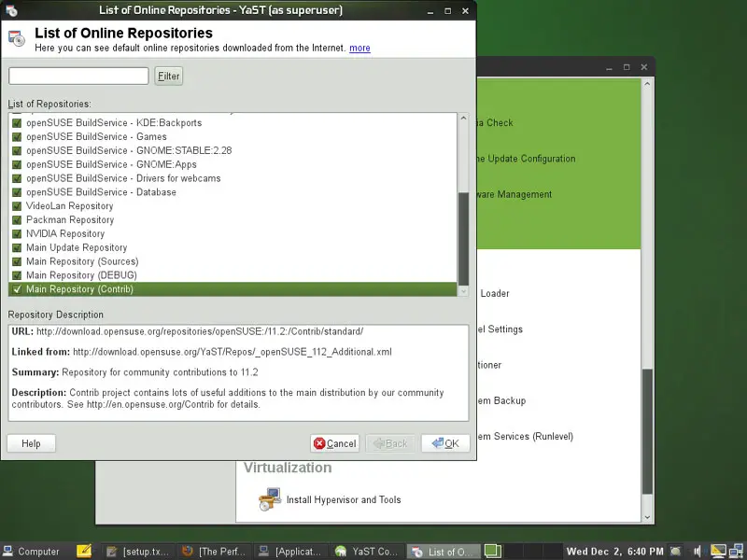Click the repository URL text in description
The width and height of the screenshot is (747, 560).
click(x=200, y=331)
